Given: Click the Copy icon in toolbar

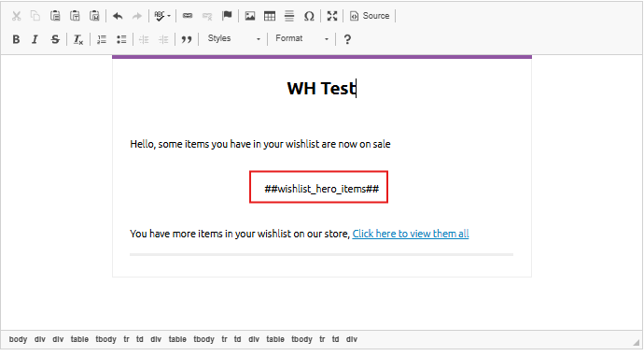Looking at the screenshot, I should tap(35, 16).
